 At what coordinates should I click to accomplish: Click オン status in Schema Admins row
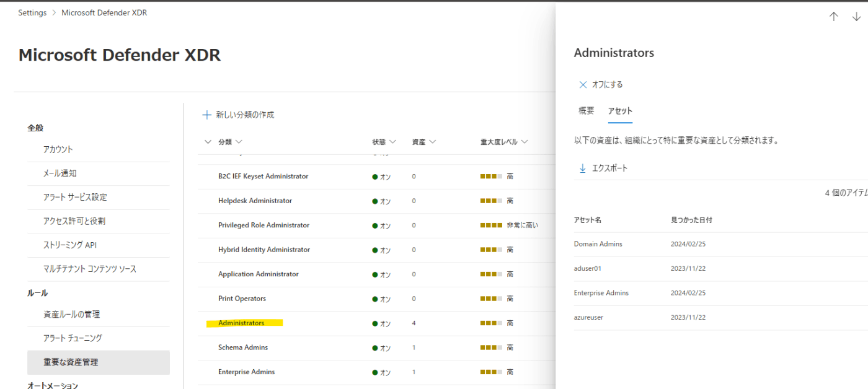382,348
